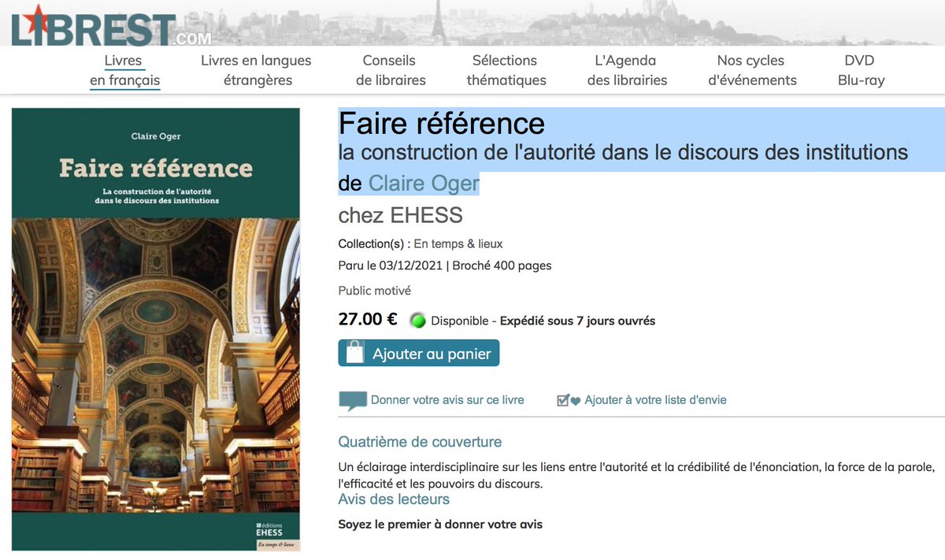Open the DVD Blu-ray section
945x560 pixels.
[x=861, y=70]
